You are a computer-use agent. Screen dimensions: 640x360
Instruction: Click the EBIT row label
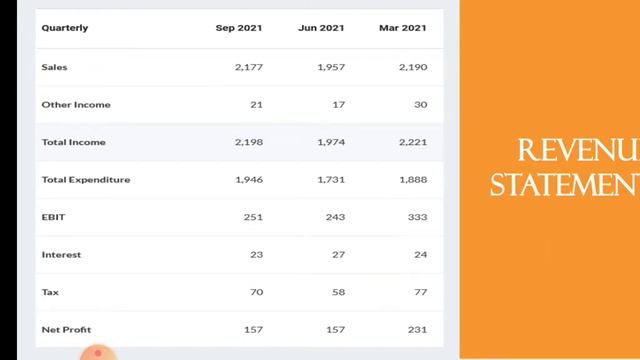[53, 217]
